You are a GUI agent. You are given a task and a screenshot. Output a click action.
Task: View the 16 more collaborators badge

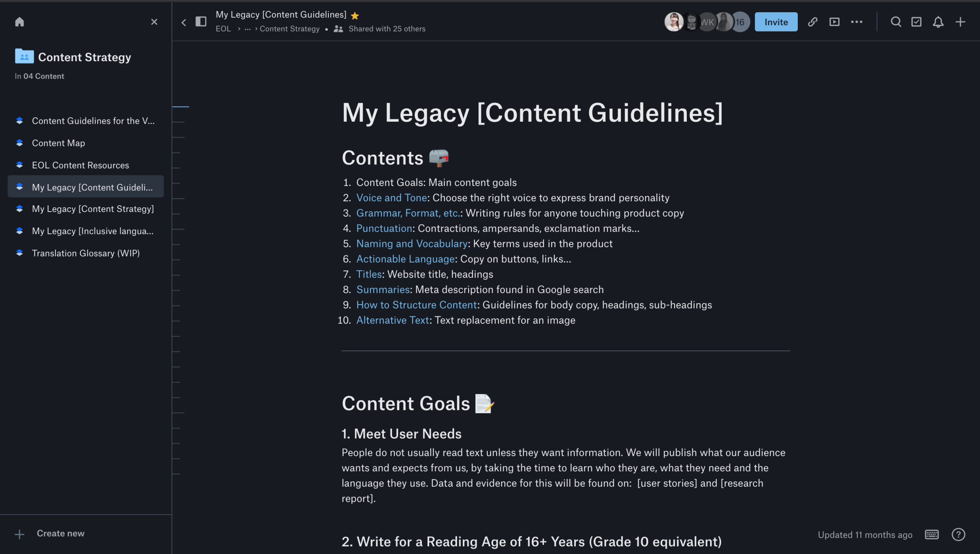pos(740,22)
